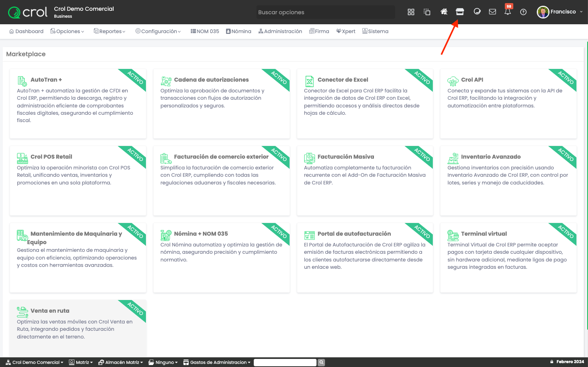Click Francisco's profile avatar
588x367 pixels.
pos(543,12)
